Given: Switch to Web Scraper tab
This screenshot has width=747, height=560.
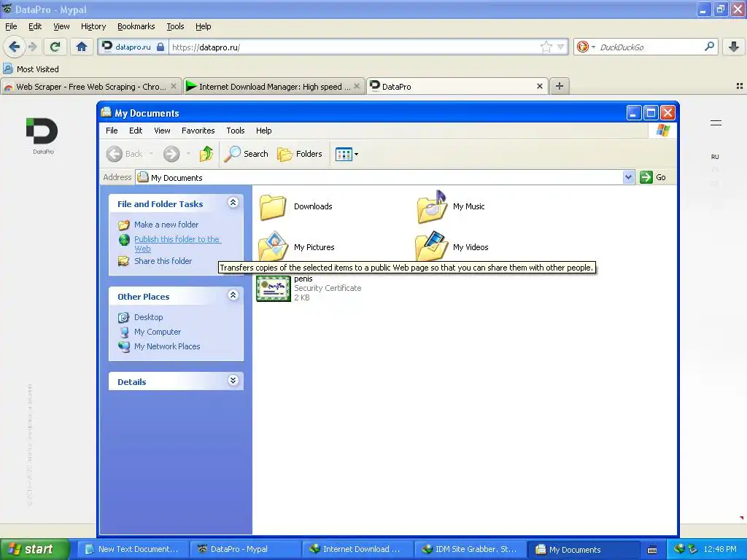Looking at the screenshot, I should point(90,87).
